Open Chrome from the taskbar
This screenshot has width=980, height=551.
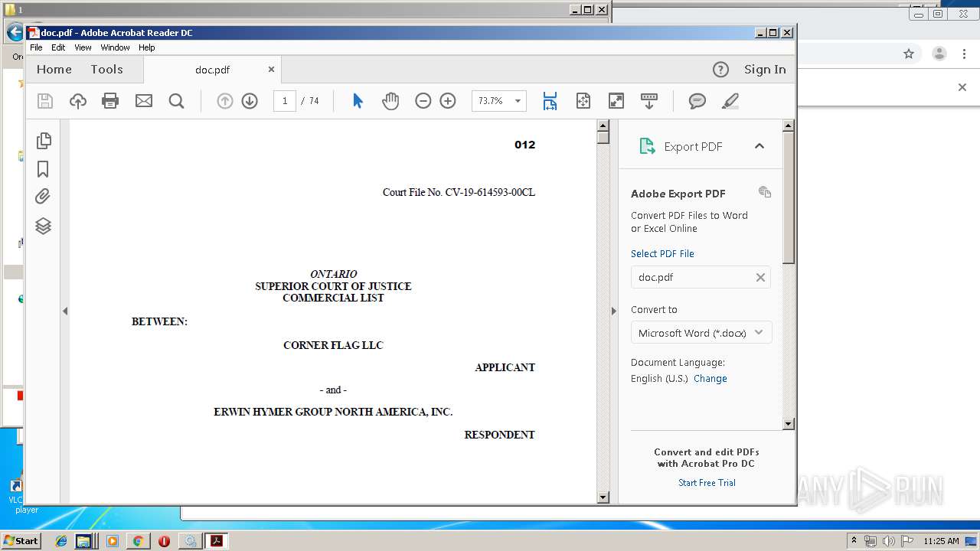tap(138, 541)
